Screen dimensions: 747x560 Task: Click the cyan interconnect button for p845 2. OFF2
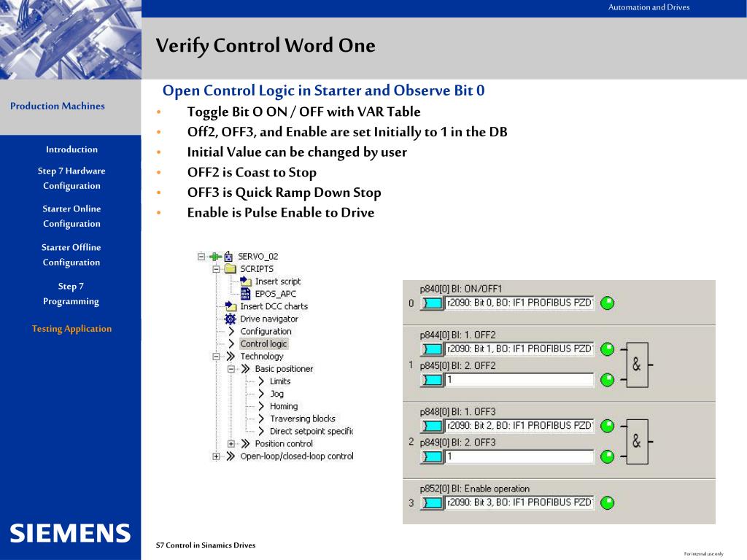432,379
